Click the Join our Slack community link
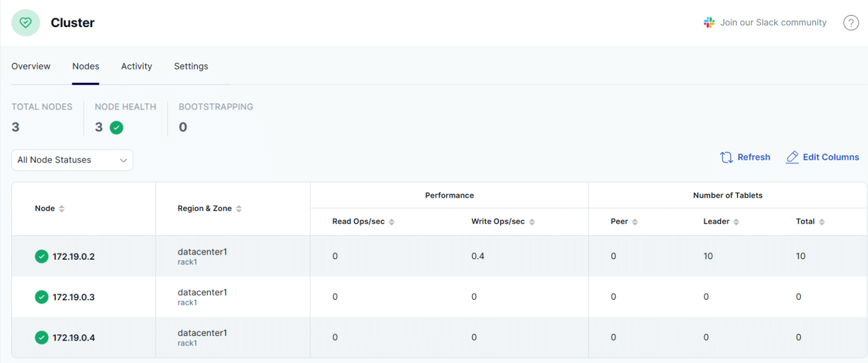This screenshot has width=868, height=363. pyautogui.click(x=773, y=22)
